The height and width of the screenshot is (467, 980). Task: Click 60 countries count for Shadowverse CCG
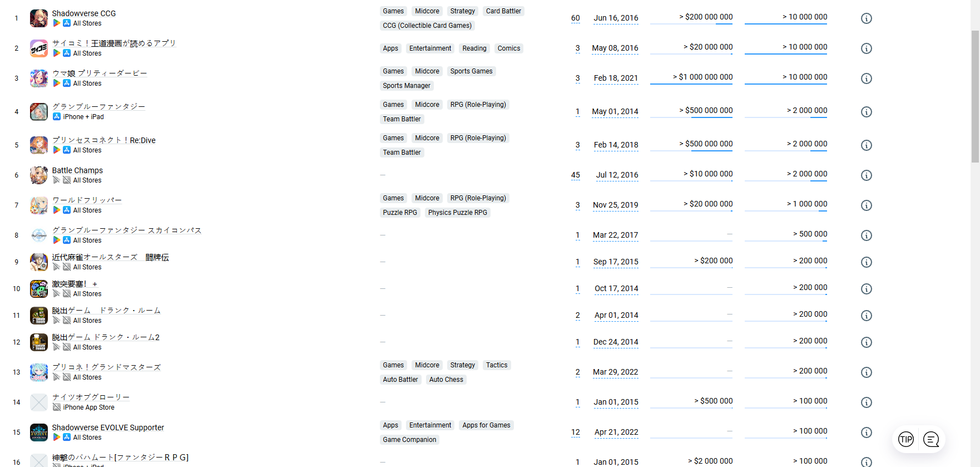[576, 18]
